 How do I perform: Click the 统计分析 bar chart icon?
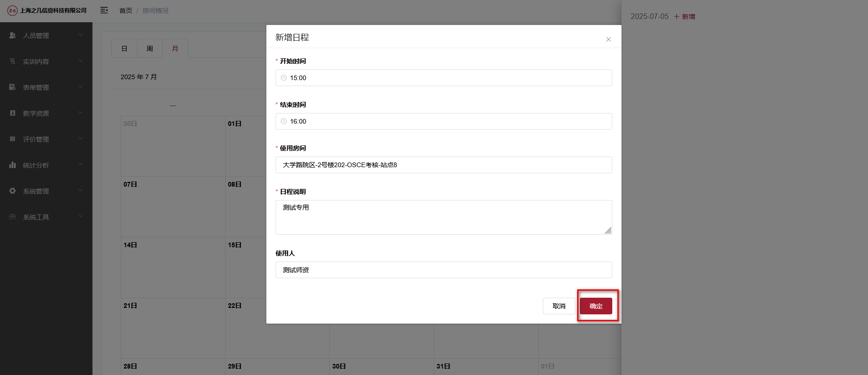point(12,165)
